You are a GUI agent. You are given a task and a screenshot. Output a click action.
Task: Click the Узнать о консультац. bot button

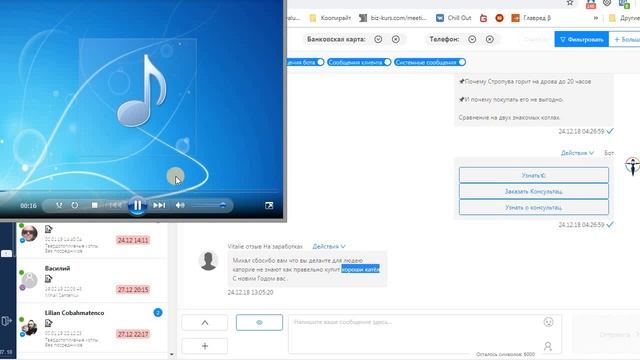click(x=533, y=207)
